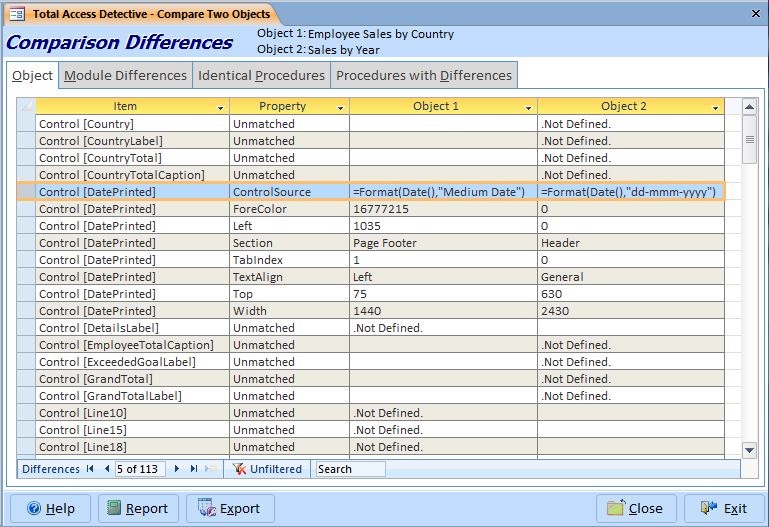Screen dimensions: 769x527
Task: Select the cell 'Control [GrandTotal]'
Action: (x=132, y=379)
